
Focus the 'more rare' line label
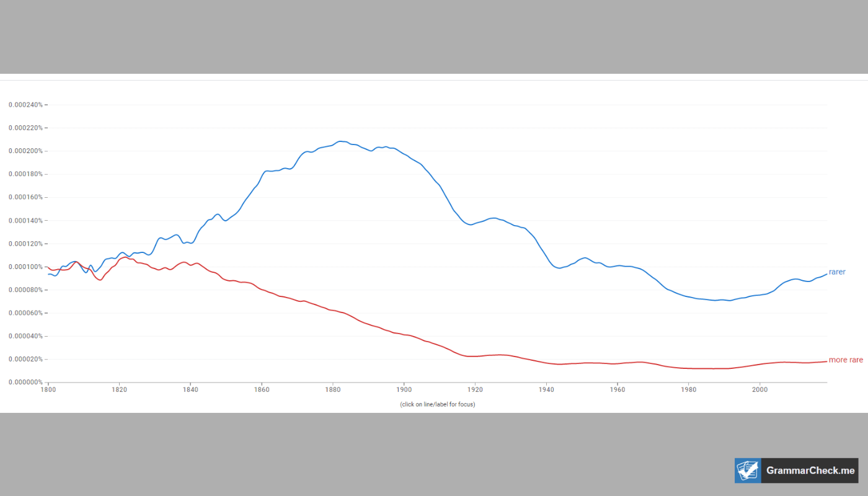click(846, 360)
